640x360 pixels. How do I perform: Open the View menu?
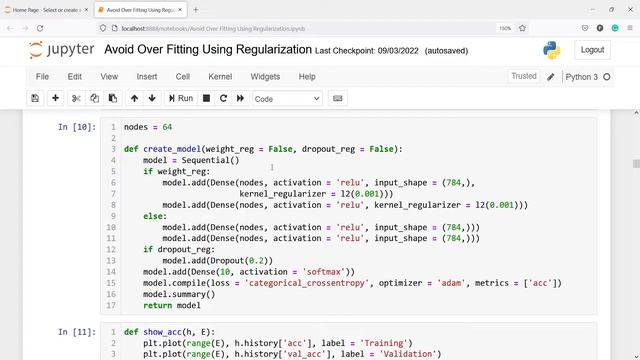click(109, 77)
